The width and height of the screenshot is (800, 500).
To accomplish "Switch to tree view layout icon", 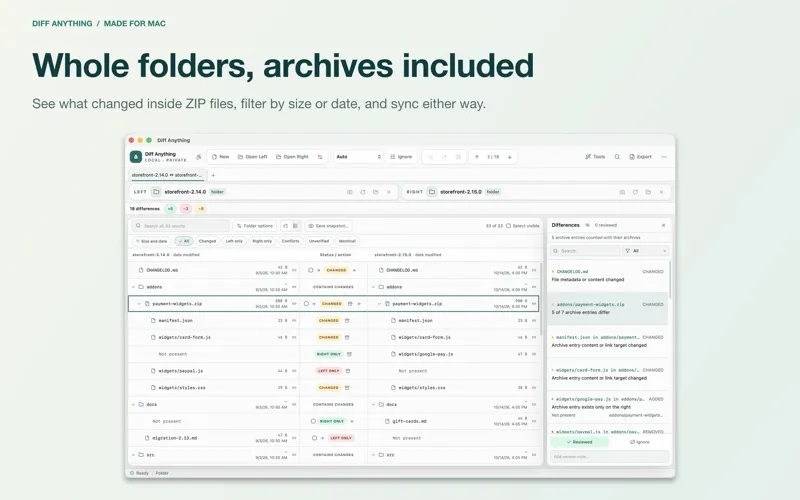I will 286,226.
